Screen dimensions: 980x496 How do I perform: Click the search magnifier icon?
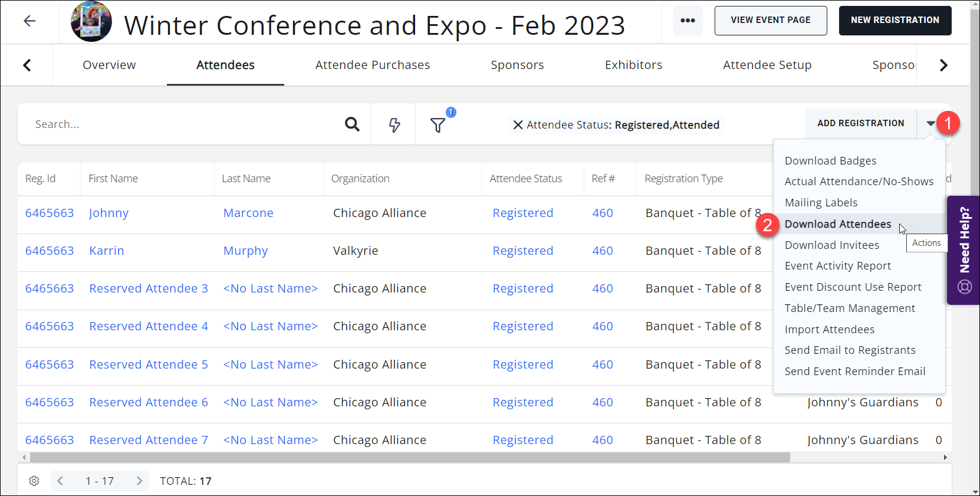(352, 124)
